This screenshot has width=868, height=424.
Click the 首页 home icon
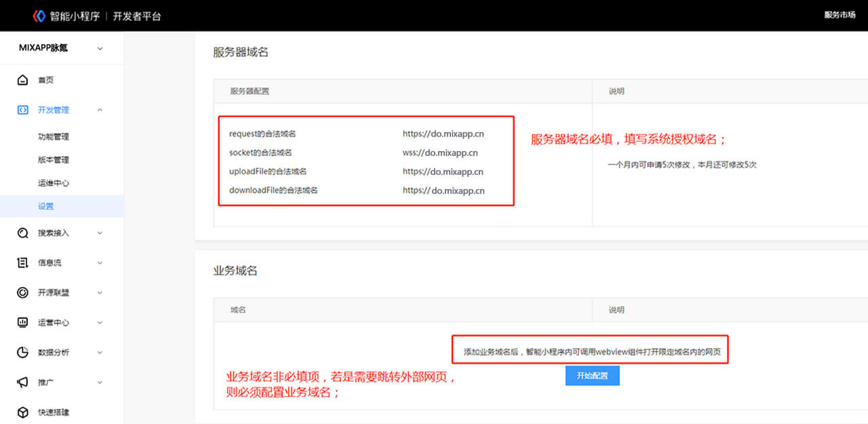point(22,79)
